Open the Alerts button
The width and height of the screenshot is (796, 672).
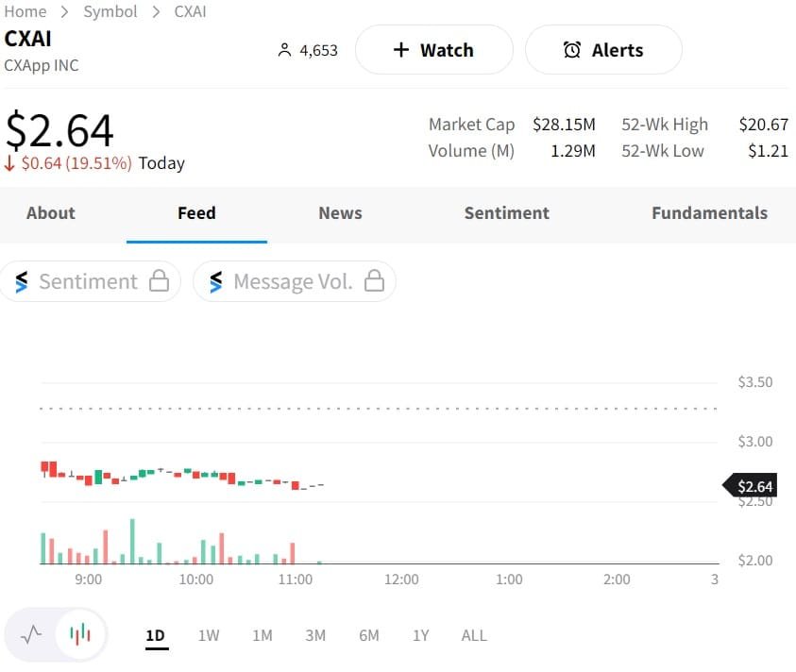tap(602, 50)
